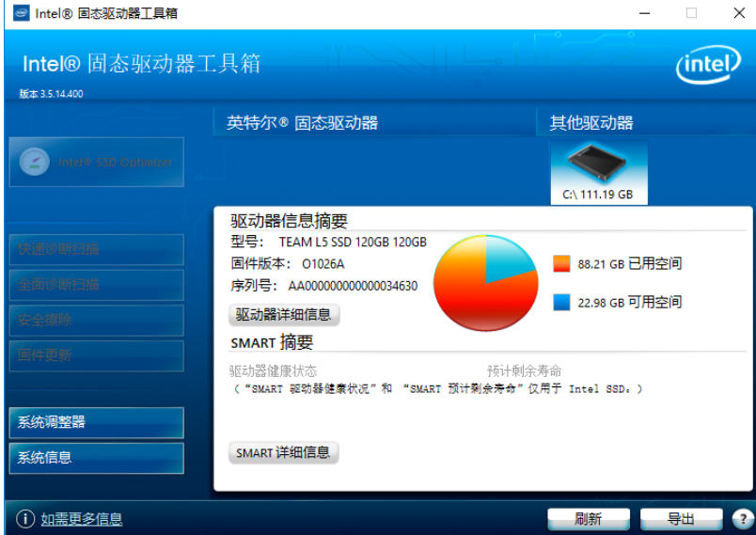Click the 22.98 GB 可用空间 label
Screen dimensions: 756x535
(630, 303)
